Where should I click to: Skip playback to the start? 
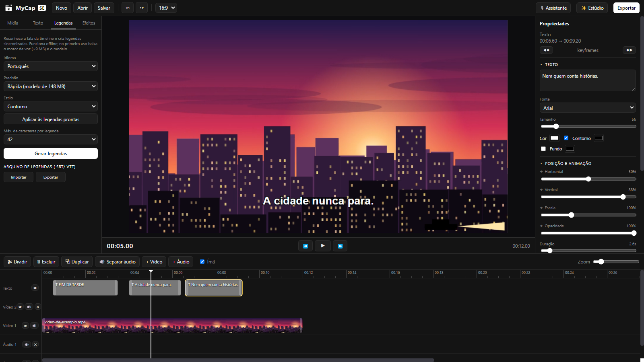[x=305, y=246]
